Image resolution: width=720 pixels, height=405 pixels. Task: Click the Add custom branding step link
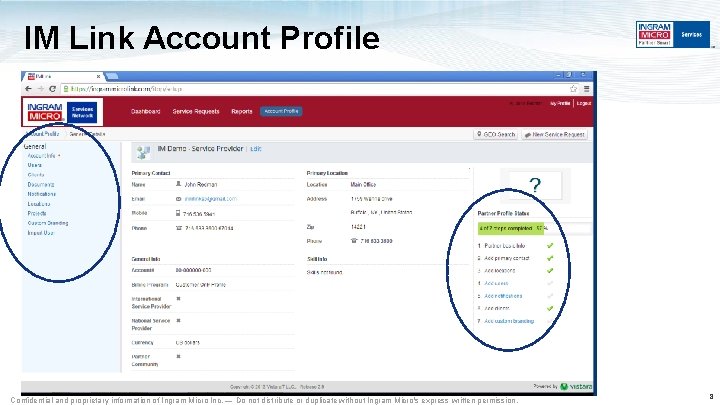coord(509,321)
